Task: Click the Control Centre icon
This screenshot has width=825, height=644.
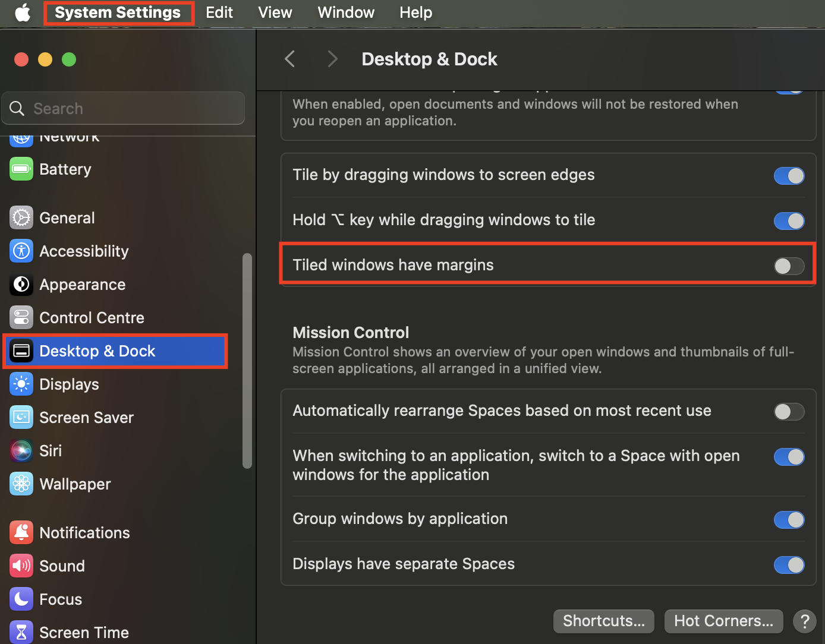Action: [21, 318]
